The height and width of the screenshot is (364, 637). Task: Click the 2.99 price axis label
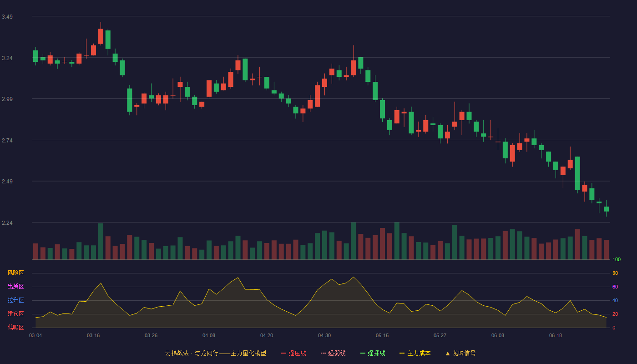tap(7, 99)
